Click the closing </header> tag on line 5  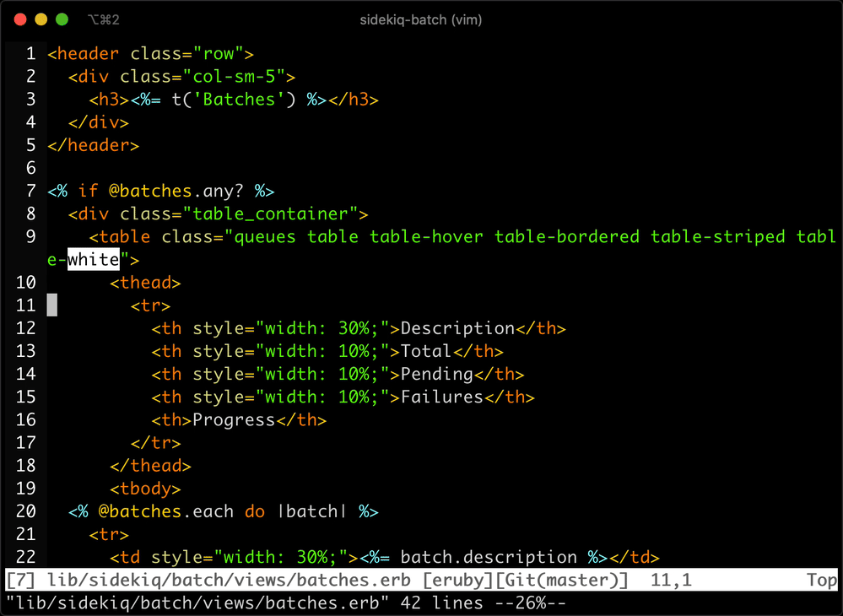[x=94, y=145]
